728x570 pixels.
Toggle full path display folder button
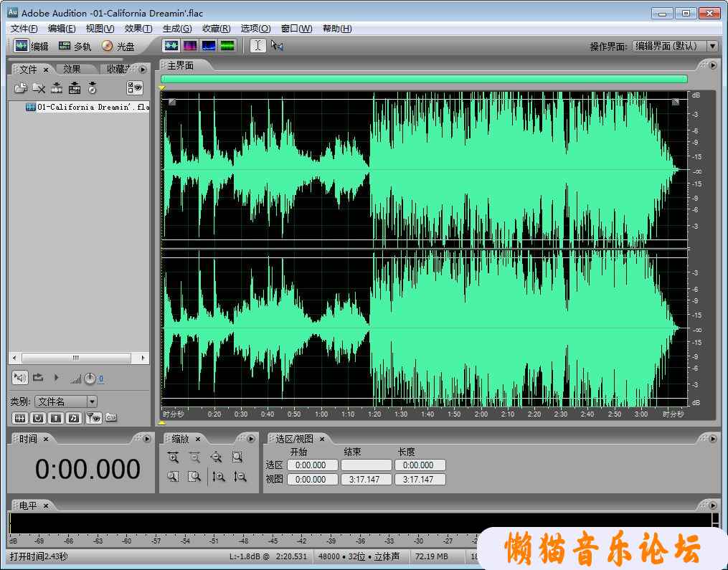tap(111, 418)
